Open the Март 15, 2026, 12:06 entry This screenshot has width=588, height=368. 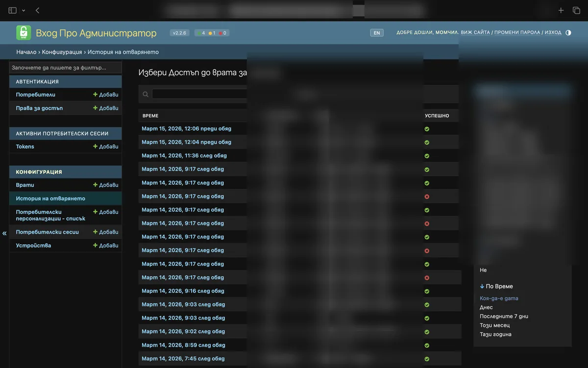[x=186, y=129]
